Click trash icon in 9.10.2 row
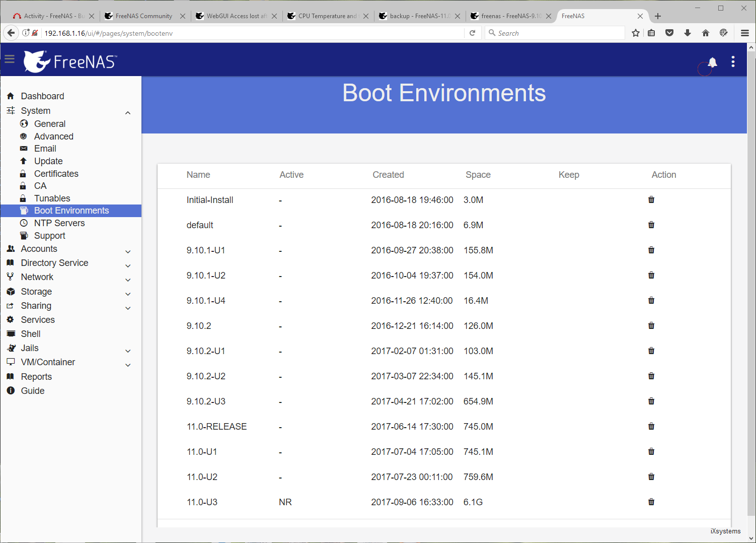Viewport: 756px width, 543px height. pos(651,326)
